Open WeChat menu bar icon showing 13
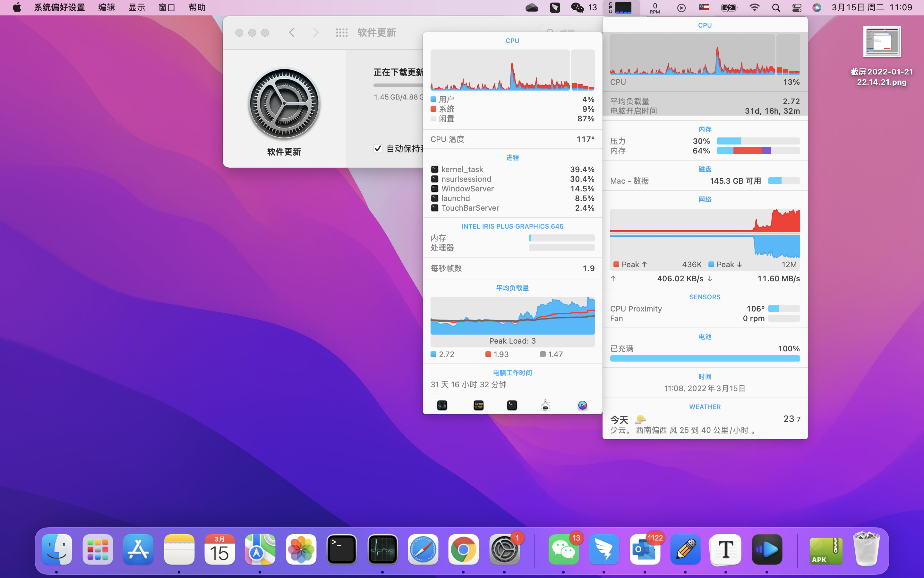924x578 pixels. pyautogui.click(x=583, y=8)
